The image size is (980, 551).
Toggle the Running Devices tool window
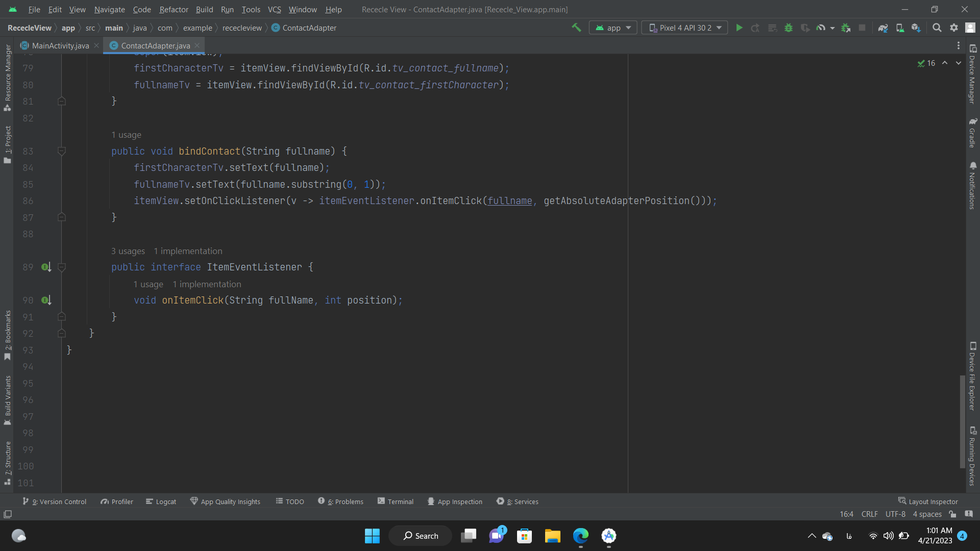(973, 456)
